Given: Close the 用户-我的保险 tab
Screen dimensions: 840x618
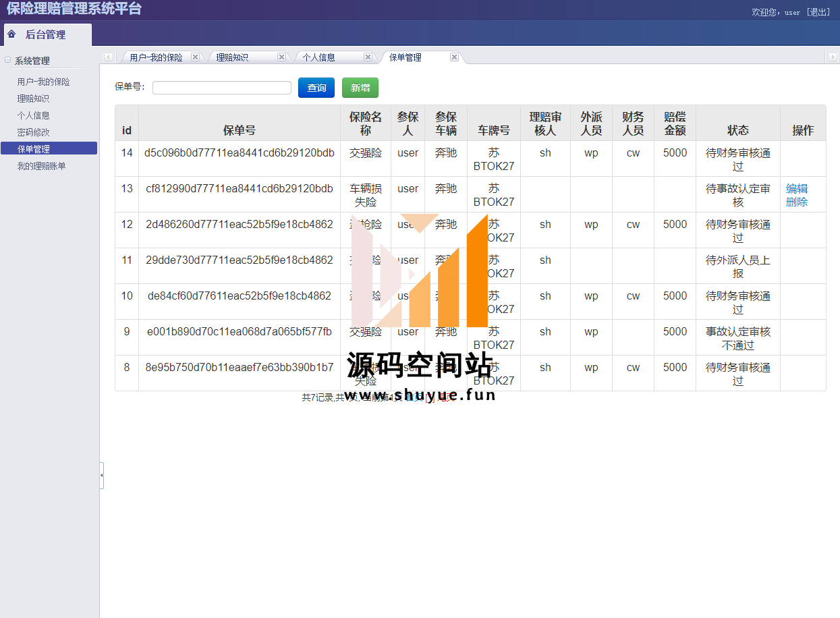Looking at the screenshot, I should [x=195, y=57].
